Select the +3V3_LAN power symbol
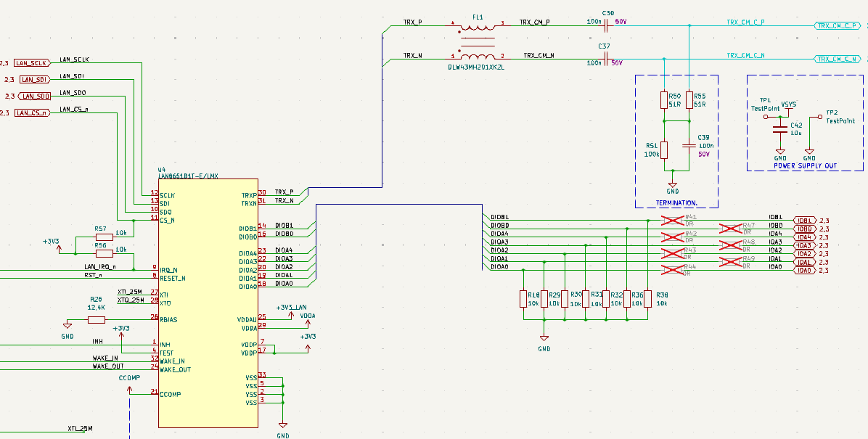 [292, 307]
